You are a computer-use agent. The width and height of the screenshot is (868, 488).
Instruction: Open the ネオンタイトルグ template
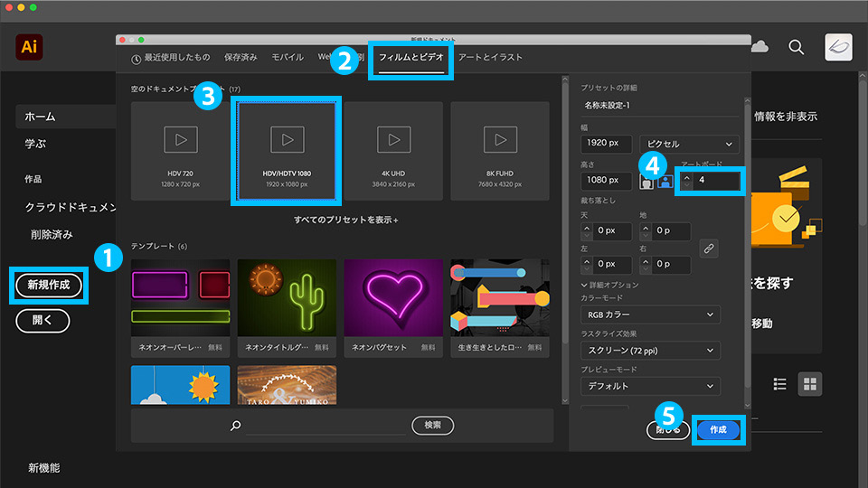pyautogui.click(x=287, y=308)
